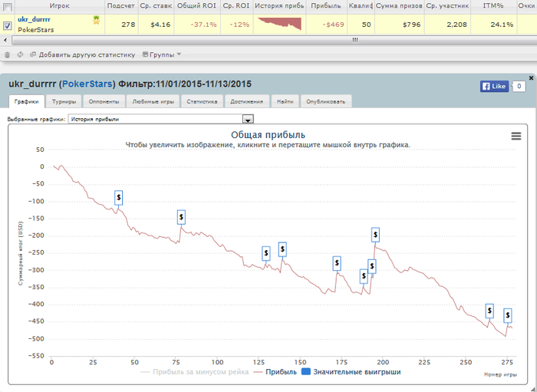Click the star badge next to ukr_durrrr
This screenshot has width=537, height=392.
click(x=96, y=20)
